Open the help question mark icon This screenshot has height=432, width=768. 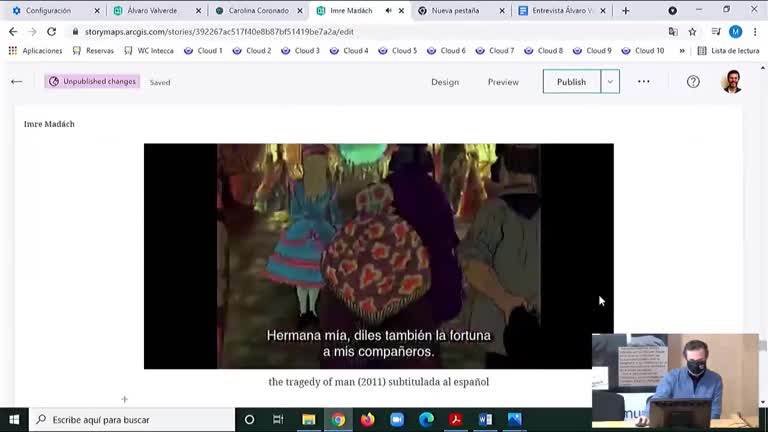693,82
